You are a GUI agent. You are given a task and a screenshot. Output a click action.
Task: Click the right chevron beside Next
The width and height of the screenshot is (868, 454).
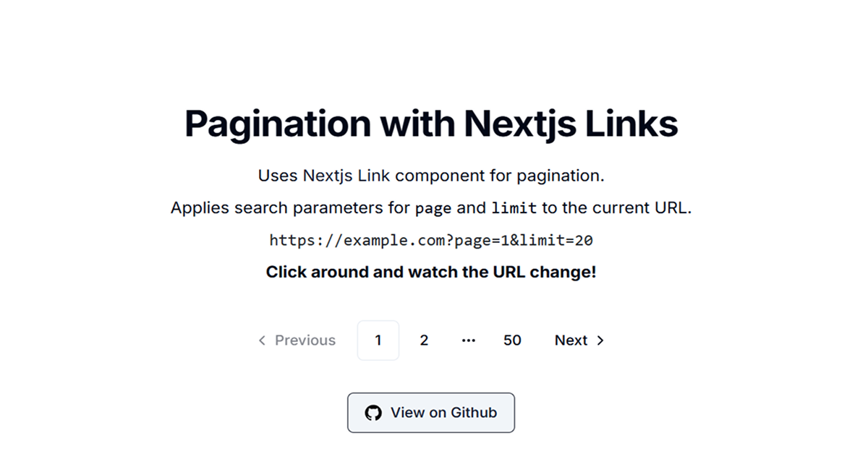(600, 340)
